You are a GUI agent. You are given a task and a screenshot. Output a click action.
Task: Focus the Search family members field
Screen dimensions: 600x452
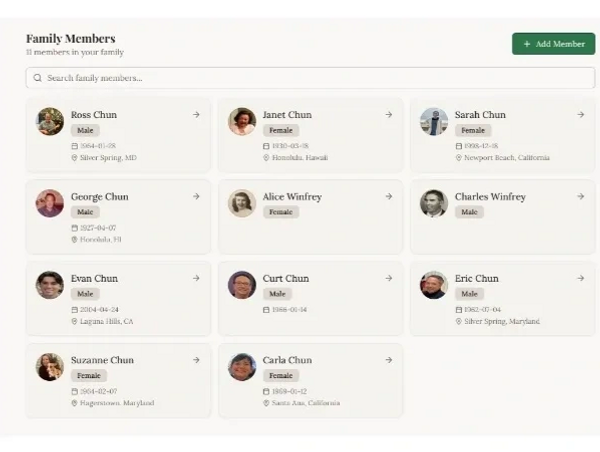click(x=310, y=78)
